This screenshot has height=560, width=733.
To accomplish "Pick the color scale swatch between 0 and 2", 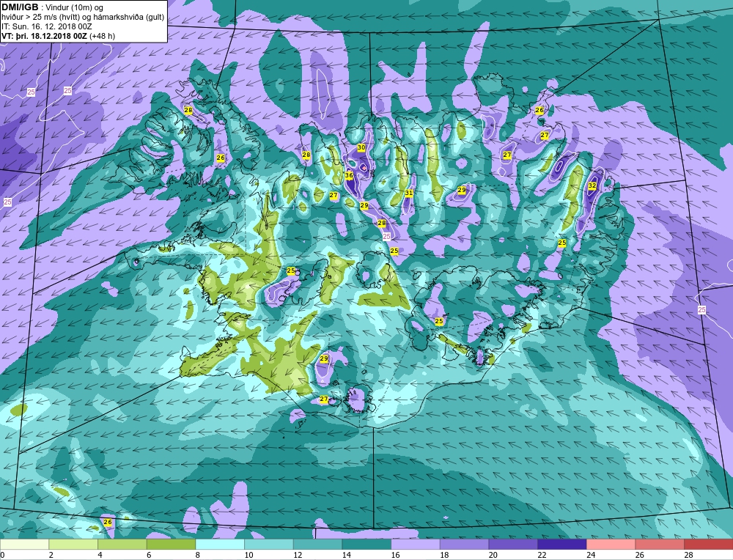I will tap(24, 544).
